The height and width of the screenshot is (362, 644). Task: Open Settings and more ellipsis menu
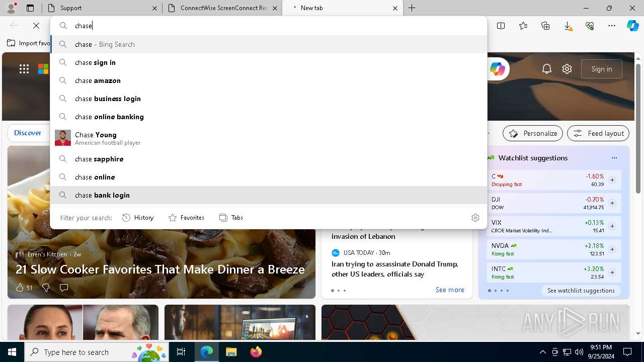coord(612,26)
